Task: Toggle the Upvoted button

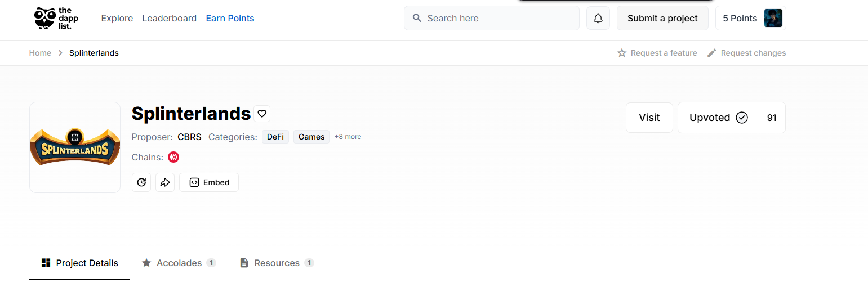Action: coord(718,118)
